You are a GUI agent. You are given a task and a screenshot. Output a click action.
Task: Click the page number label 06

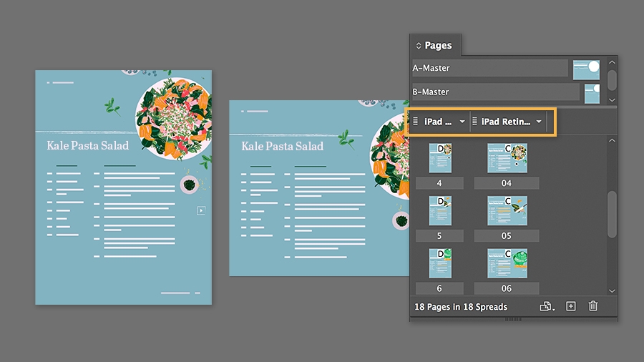pos(507,288)
